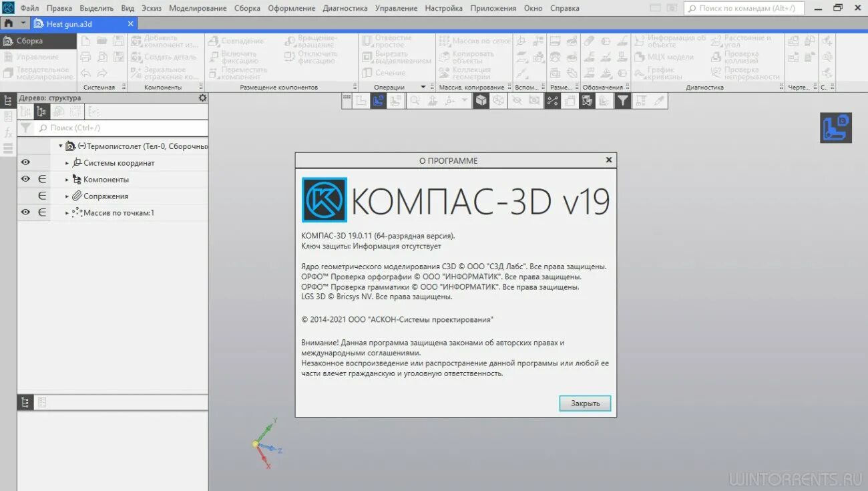Click Информация об объекте command

670,41
